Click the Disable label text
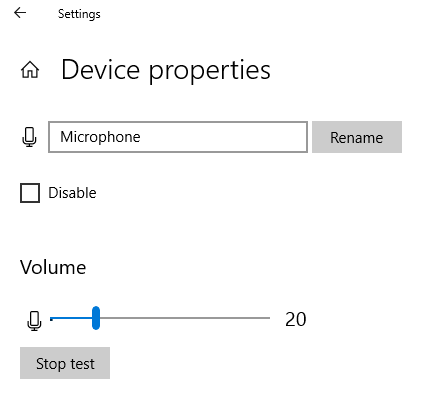This screenshot has width=440, height=418. 72,193
